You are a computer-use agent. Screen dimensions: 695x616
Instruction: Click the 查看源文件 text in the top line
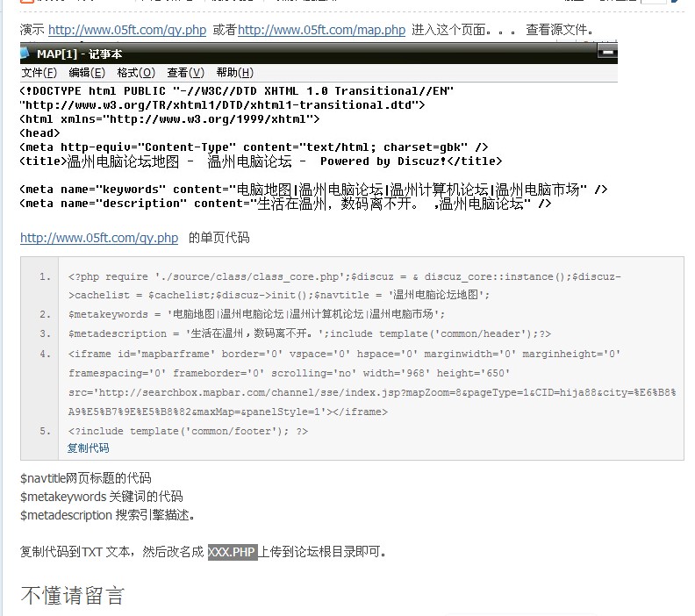click(x=559, y=30)
